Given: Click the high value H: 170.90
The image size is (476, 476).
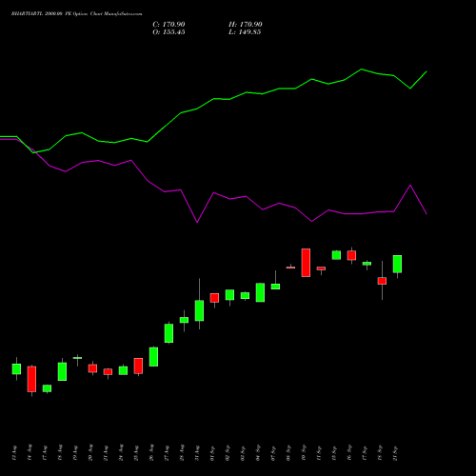Looking at the screenshot, I should point(246,25).
